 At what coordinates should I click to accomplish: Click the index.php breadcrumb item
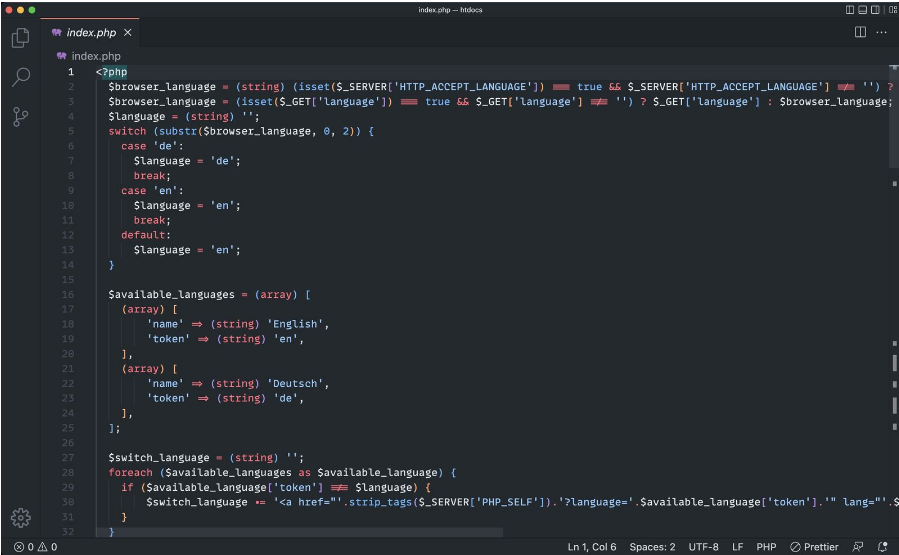[96, 56]
